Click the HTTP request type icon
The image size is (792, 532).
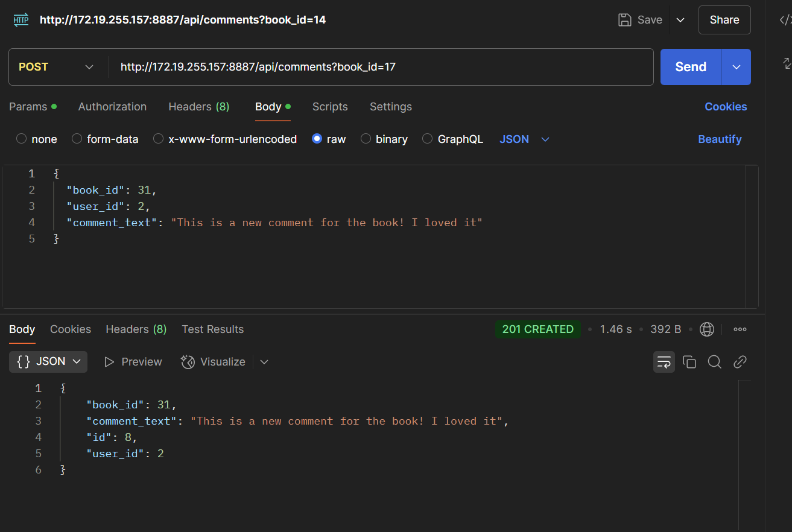pyautogui.click(x=21, y=20)
